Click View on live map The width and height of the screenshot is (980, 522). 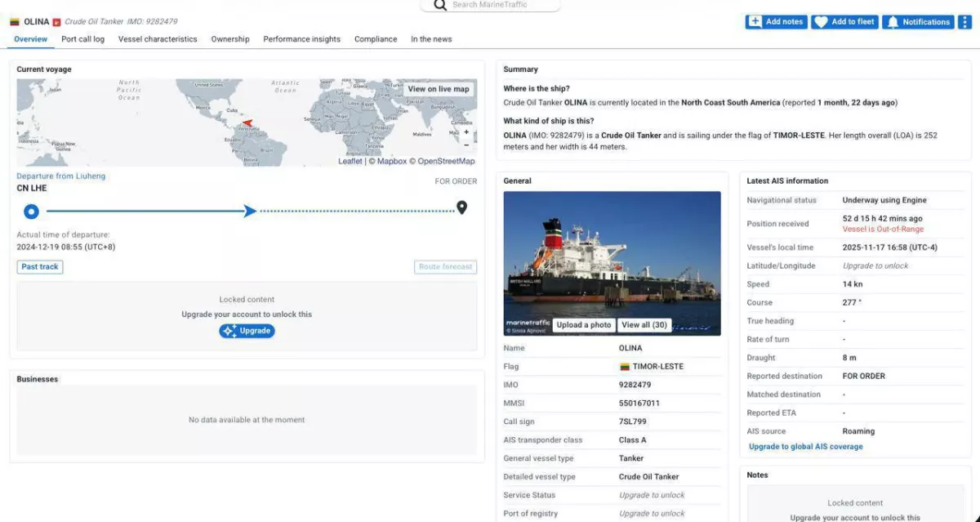439,89
